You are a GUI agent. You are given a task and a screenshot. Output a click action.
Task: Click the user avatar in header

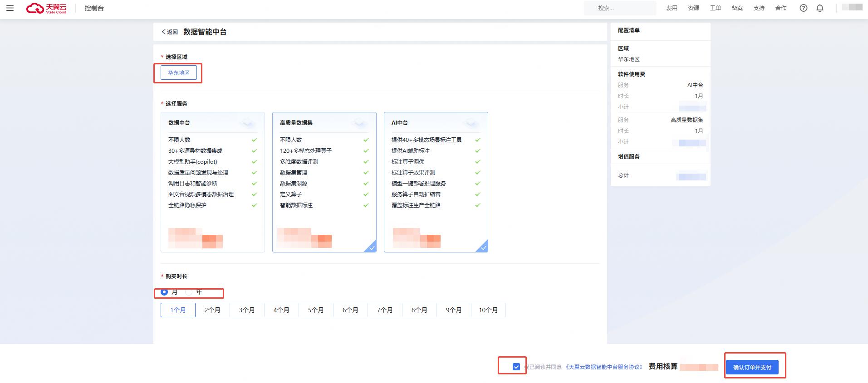click(852, 7)
